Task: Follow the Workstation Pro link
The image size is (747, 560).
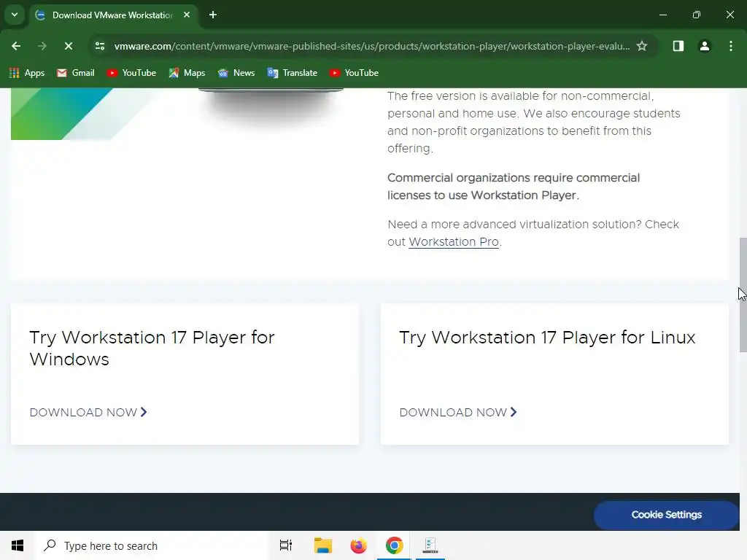Action: tap(454, 242)
